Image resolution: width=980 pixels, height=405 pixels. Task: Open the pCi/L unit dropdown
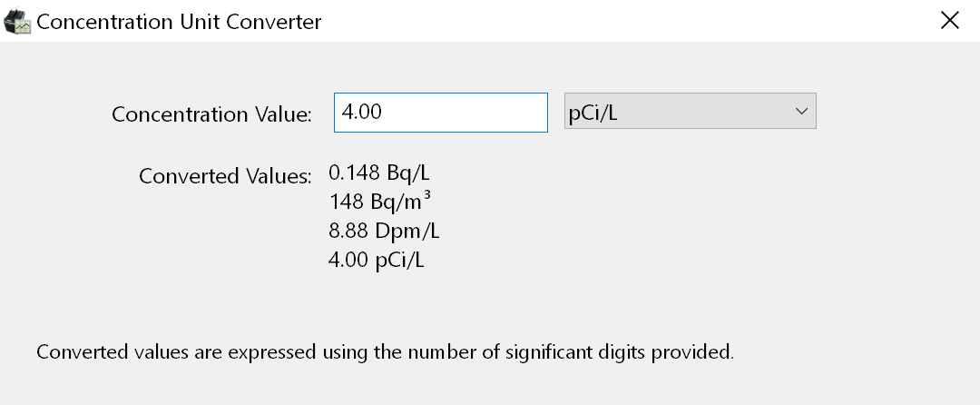click(x=690, y=112)
